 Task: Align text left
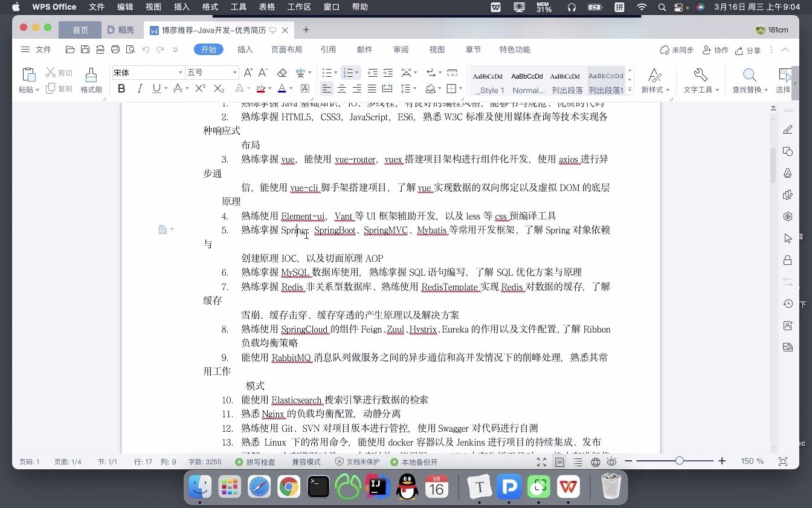(326, 89)
